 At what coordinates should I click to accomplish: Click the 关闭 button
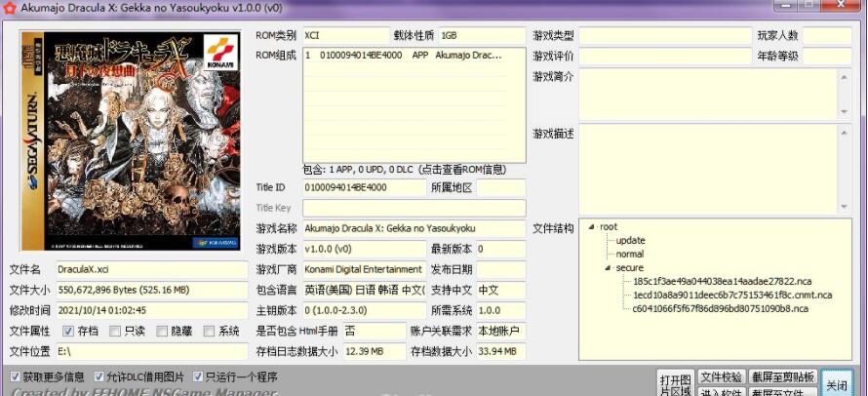(x=837, y=383)
